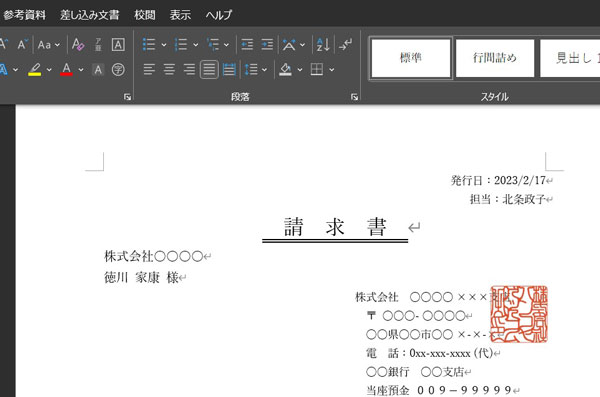
Task: Select the 標準 style
Action: coord(411,58)
